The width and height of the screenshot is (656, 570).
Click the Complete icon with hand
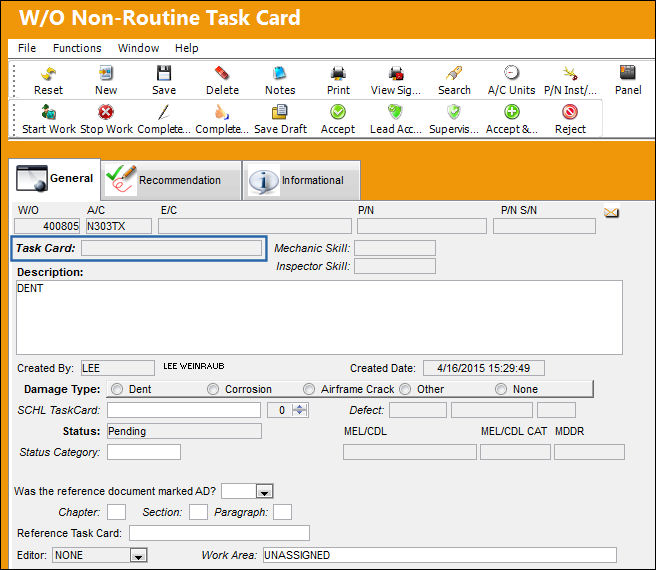[x=222, y=112]
